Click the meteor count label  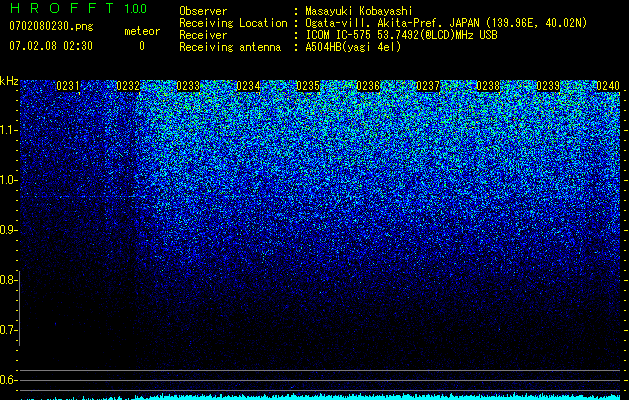pyautogui.click(x=142, y=31)
